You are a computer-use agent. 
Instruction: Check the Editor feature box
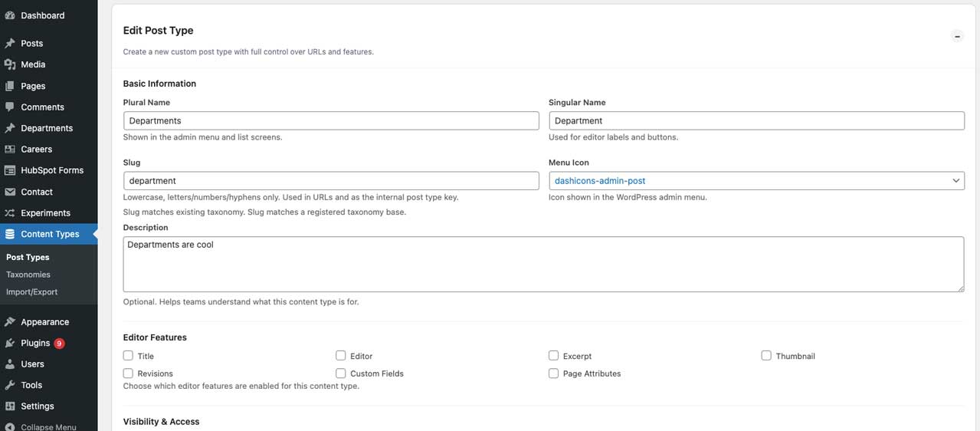tap(341, 356)
